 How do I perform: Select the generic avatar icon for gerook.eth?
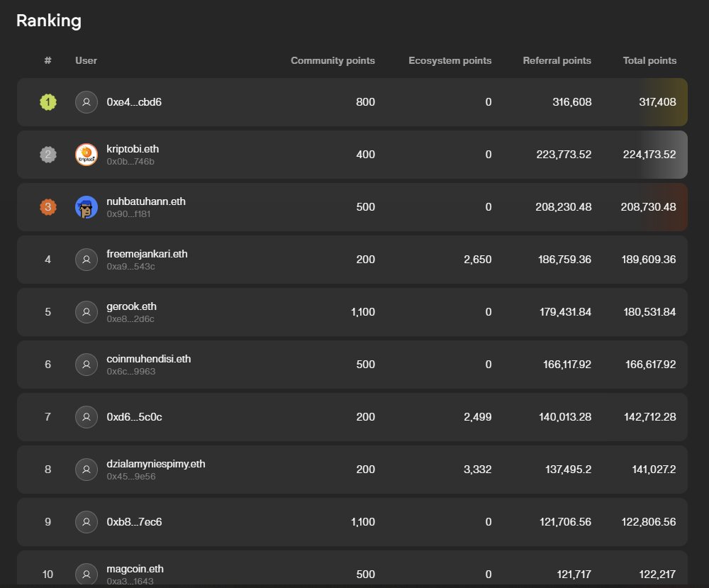pyautogui.click(x=86, y=311)
